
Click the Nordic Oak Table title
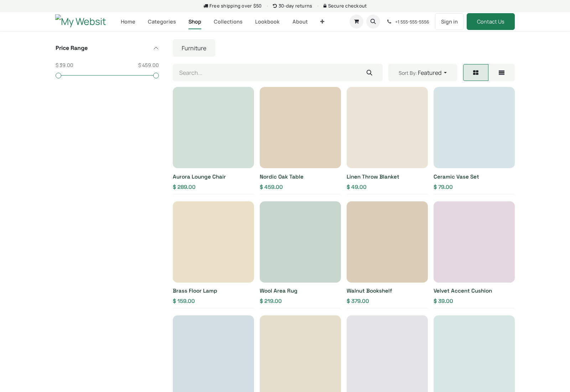[x=281, y=177]
